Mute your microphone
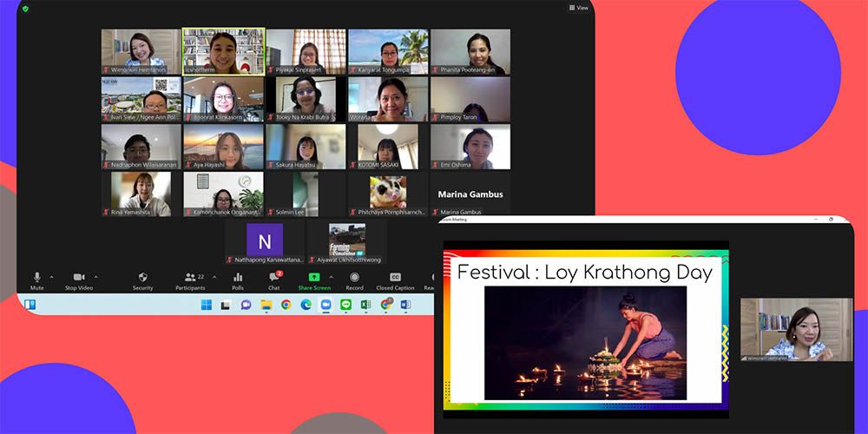 coord(37,280)
